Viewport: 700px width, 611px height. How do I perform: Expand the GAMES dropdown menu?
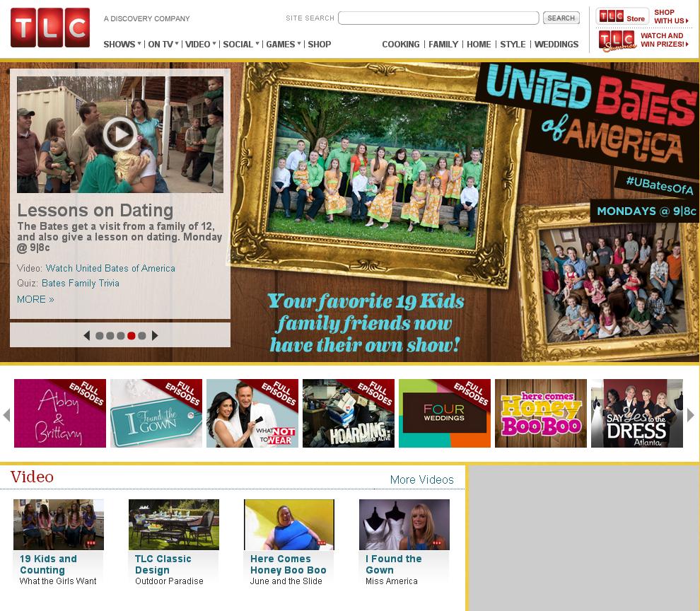point(284,45)
